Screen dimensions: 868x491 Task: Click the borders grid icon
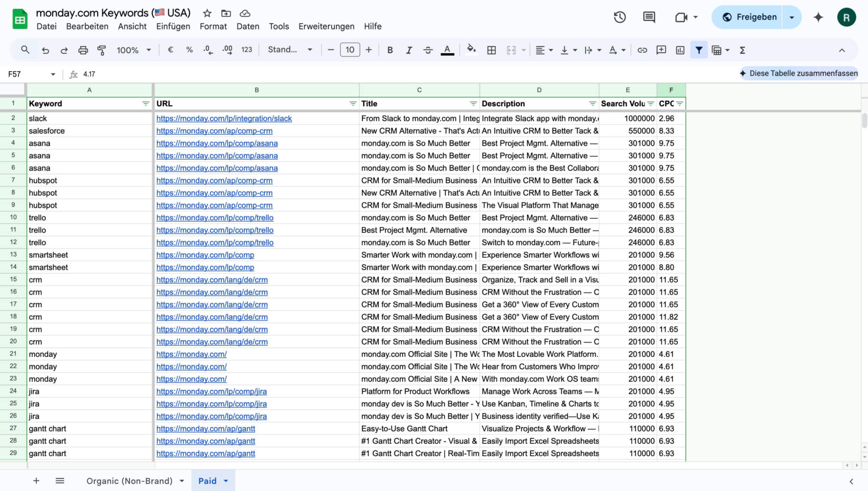[492, 50]
